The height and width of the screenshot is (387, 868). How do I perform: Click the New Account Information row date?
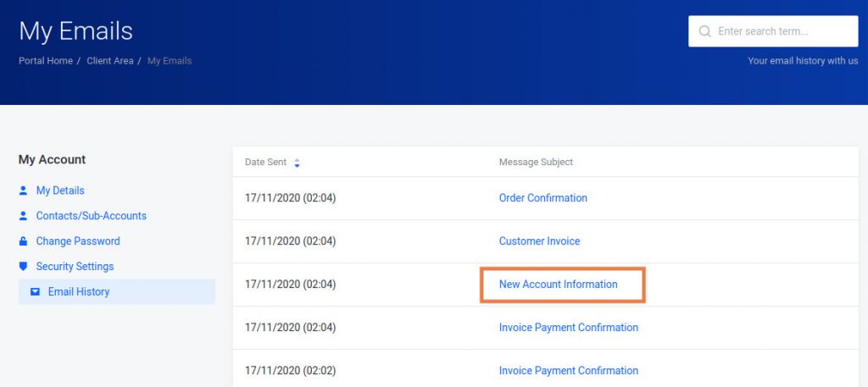pos(291,285)
